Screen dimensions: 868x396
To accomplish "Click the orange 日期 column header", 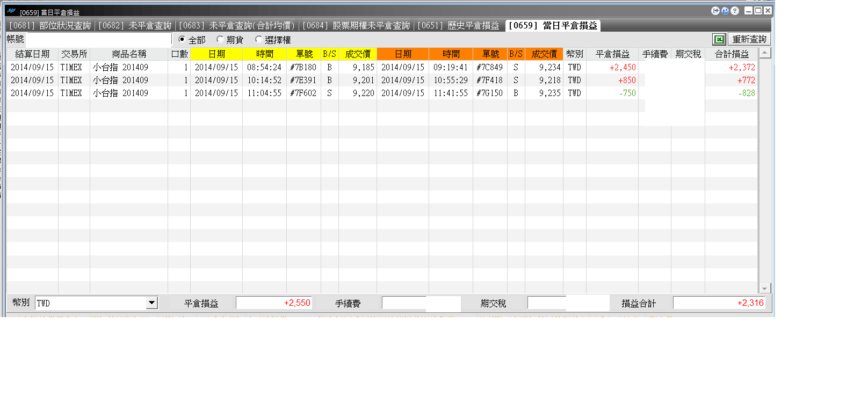I will tap(403, 54).
